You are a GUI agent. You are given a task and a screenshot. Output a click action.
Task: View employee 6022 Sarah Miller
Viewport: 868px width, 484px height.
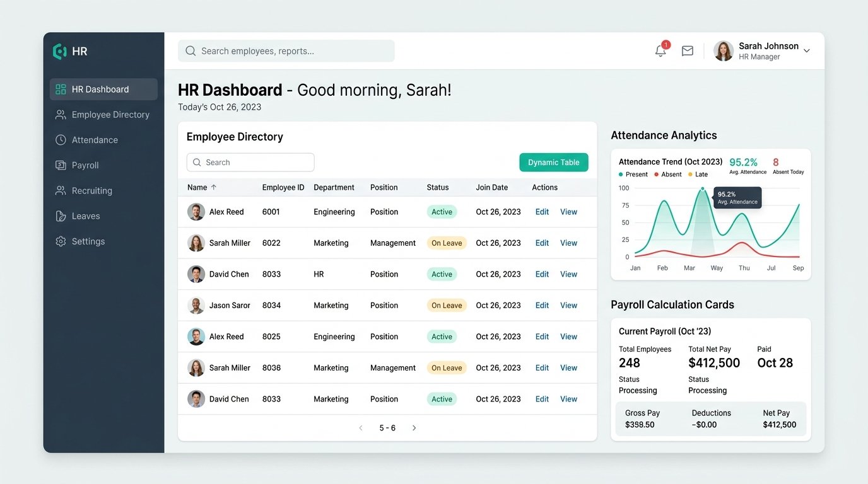[x=568, y=243]
